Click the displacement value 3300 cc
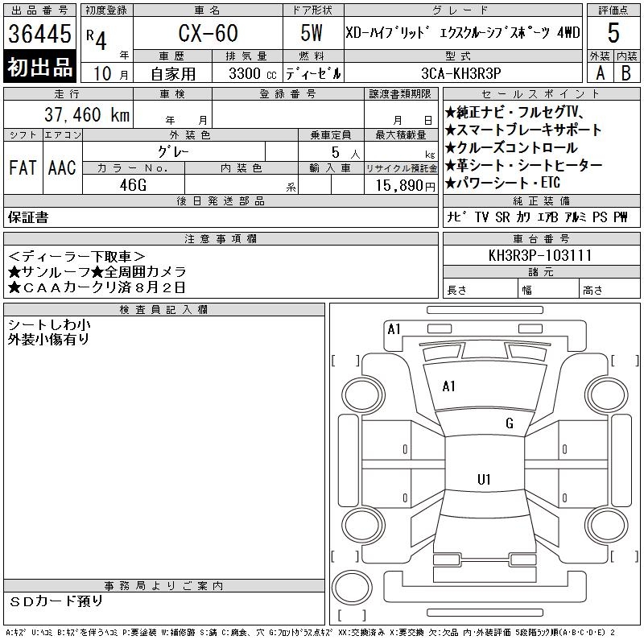Image resolution: width=644 pixels, height=644 pixels. coord(252,73)
